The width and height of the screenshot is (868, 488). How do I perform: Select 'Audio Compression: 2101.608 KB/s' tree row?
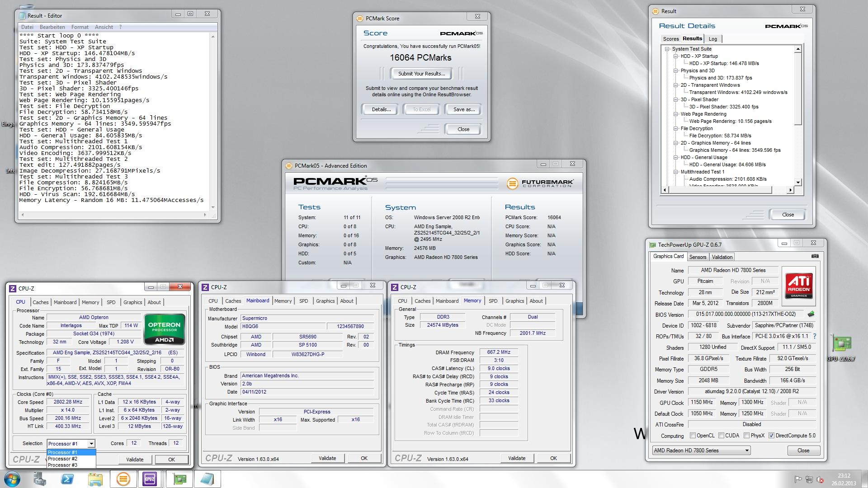click(728, 179)
